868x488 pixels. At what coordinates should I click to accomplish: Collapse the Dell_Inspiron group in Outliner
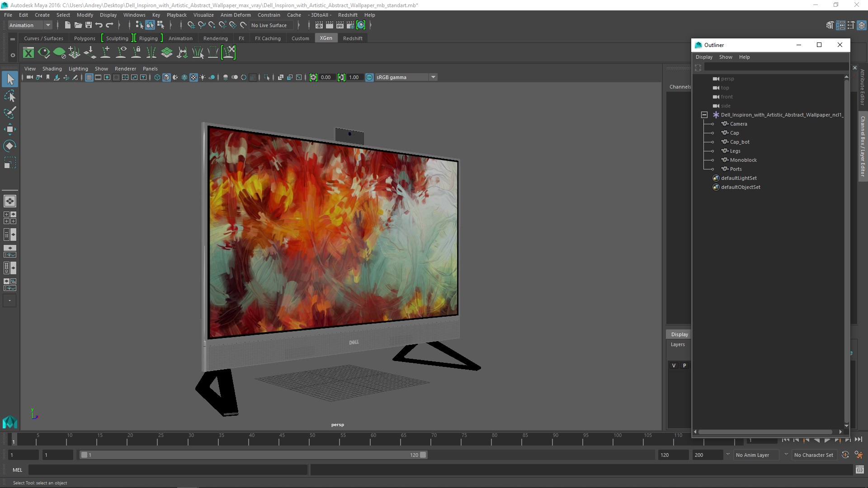click(x=704, y=115)
